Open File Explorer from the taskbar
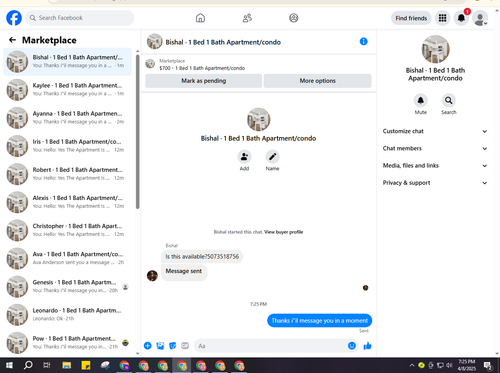 pyautogui.click(x=67, y=365)
